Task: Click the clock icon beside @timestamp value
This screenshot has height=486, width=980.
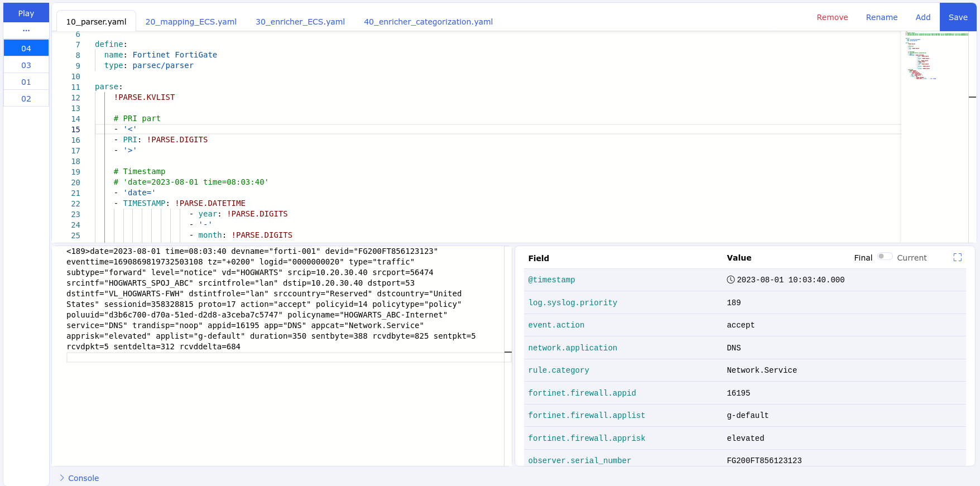Action: (x=731, y=280)
